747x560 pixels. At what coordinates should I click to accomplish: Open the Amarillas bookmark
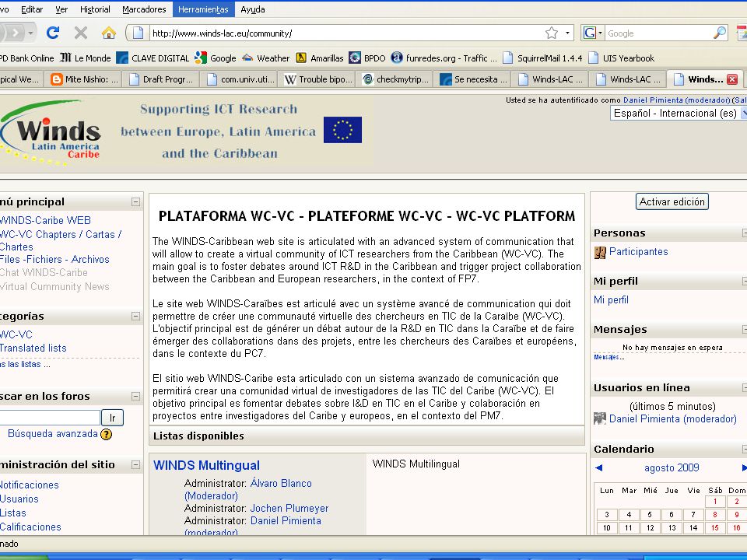pos(319,58)
